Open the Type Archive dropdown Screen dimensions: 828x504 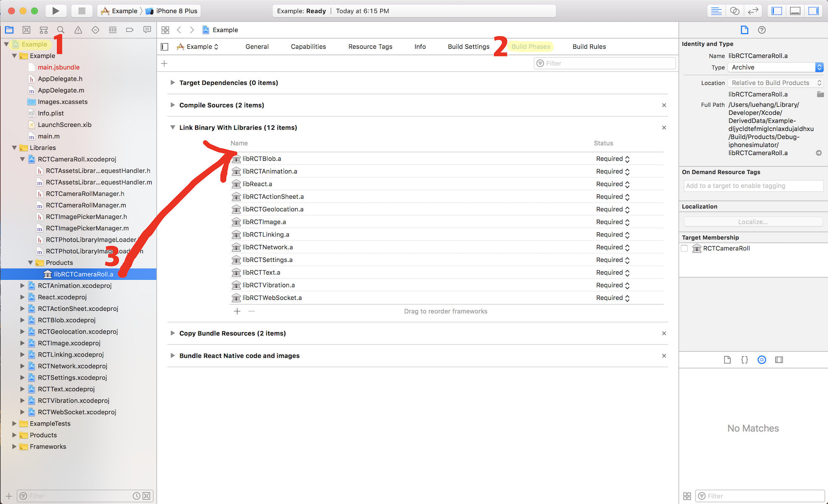(776, 67)
